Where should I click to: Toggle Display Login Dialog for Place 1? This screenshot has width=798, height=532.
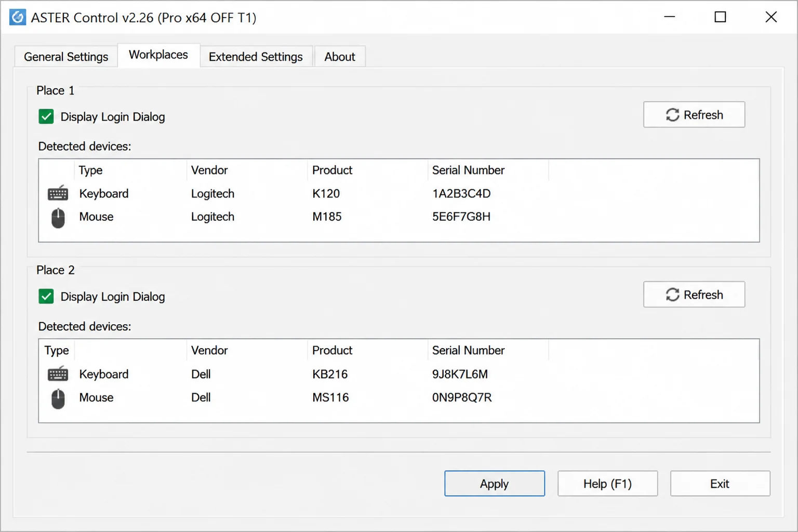pos(46,116)
